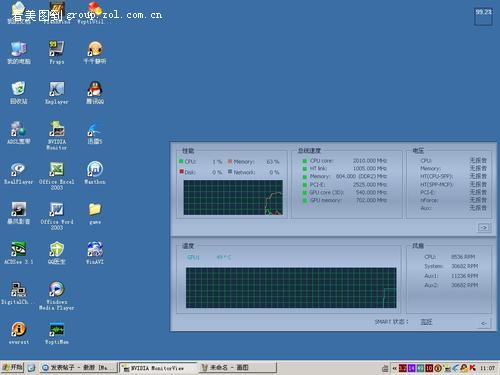Click the left-arrow collapse button beside SMART status
The width and height of the screenshot is (500, 375).
(x=484, y=323)
